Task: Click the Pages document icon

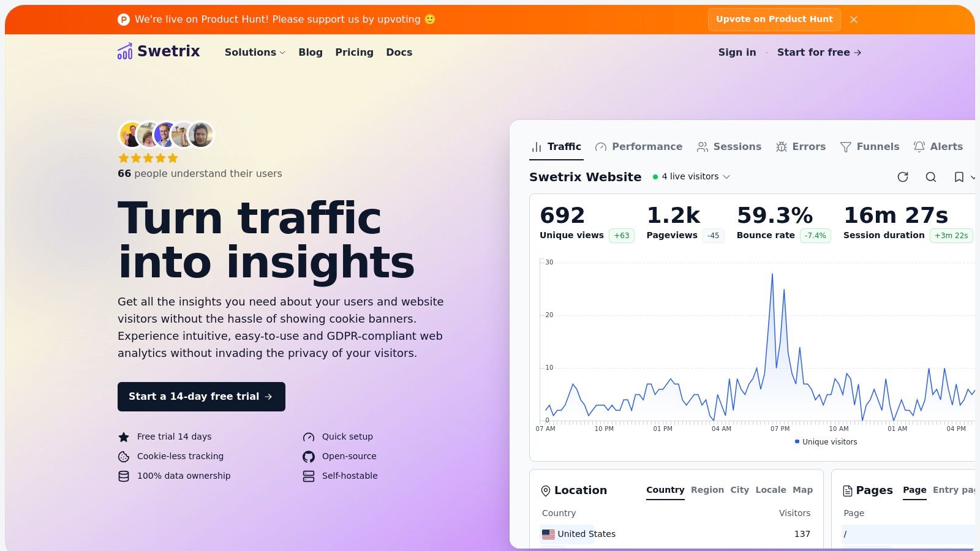Action: 848,491
